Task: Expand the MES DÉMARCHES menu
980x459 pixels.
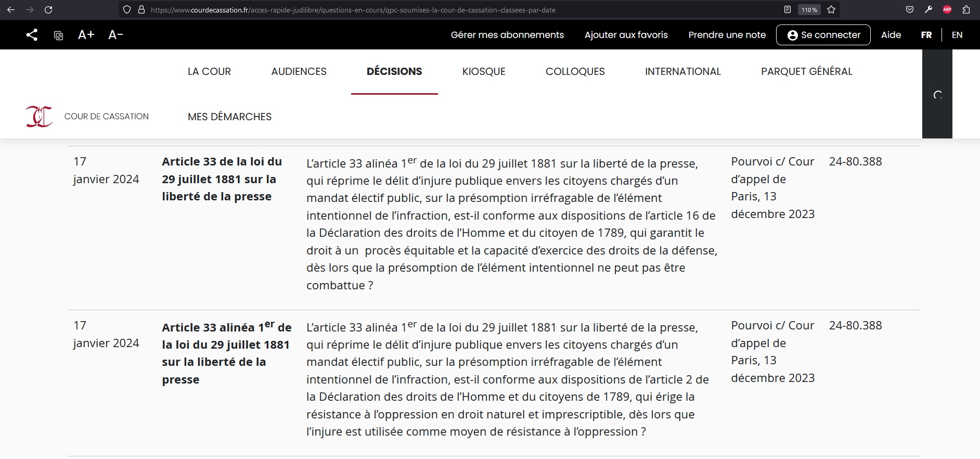Action: [229, 117]
